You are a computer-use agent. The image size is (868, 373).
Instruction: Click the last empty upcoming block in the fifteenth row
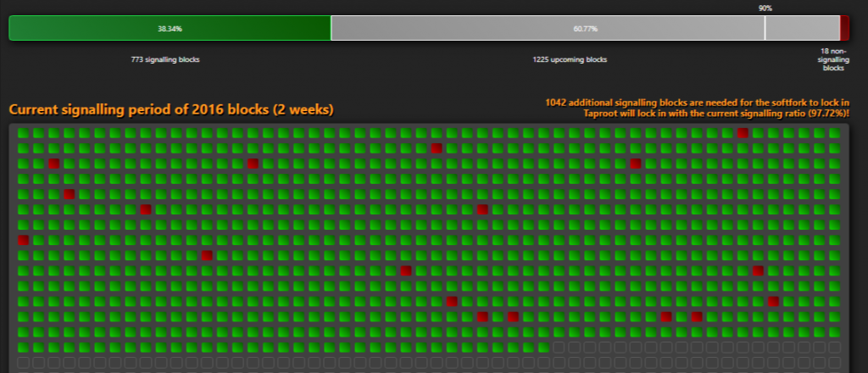coord(834,348)
